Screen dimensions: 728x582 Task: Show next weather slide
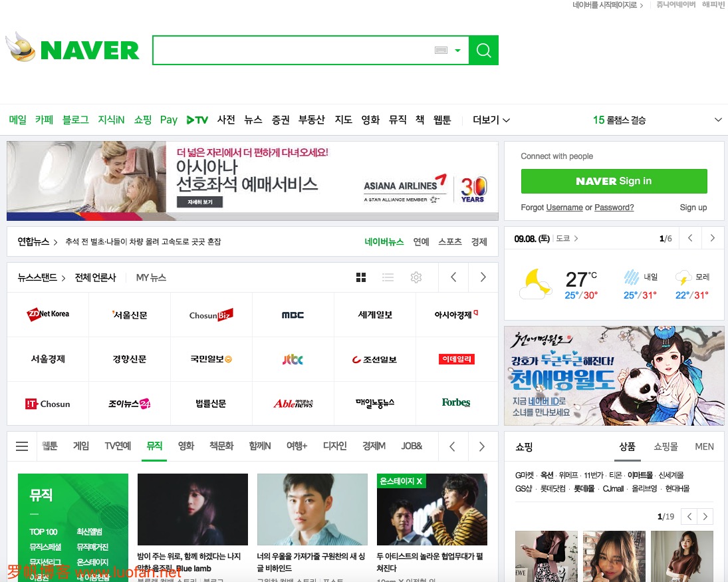point(713,238)
